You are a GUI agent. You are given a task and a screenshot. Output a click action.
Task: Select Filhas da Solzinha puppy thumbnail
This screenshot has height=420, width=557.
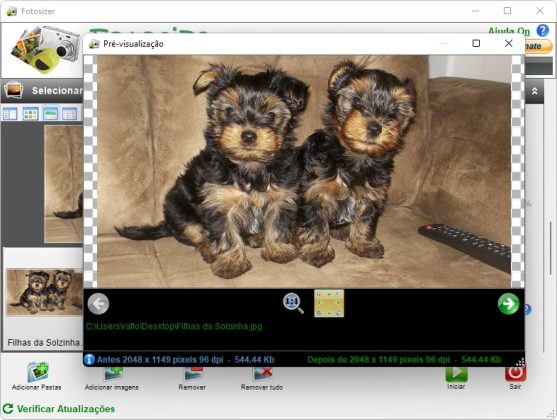click(45, 292)
